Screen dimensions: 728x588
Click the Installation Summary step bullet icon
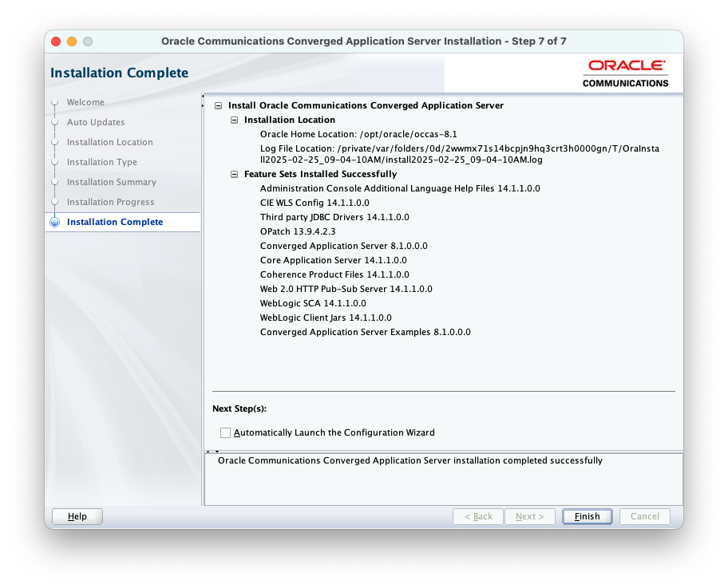55,182
